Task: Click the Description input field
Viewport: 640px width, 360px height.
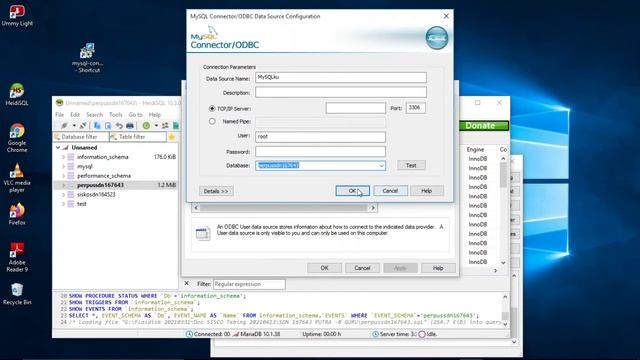Action: (341, 92)
